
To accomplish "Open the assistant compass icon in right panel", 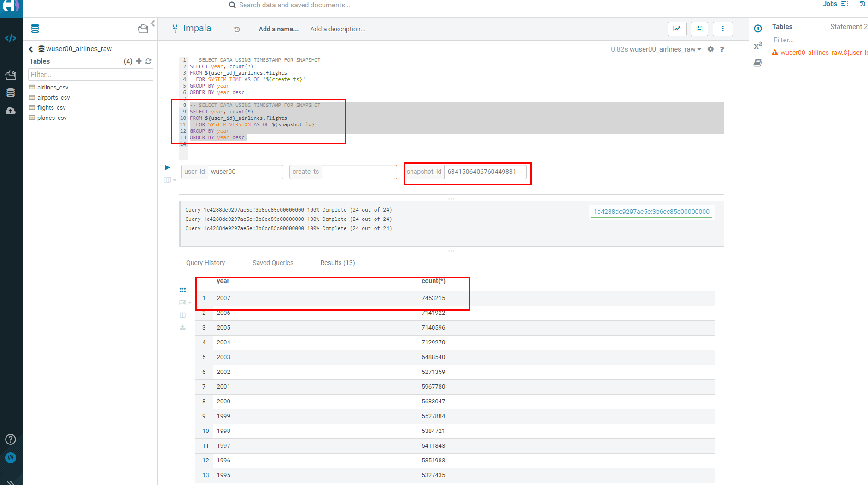I will pos(757,29).
